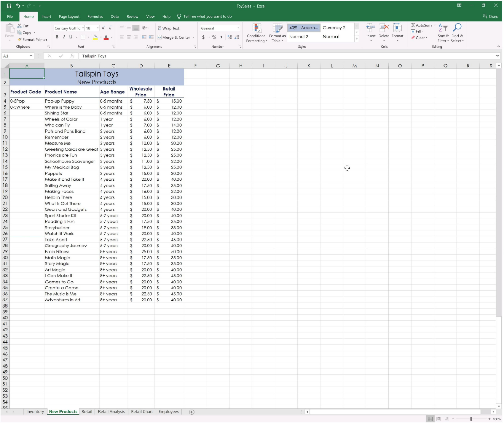
Task: Toggle Merge & Center
Action: [174, 37]
